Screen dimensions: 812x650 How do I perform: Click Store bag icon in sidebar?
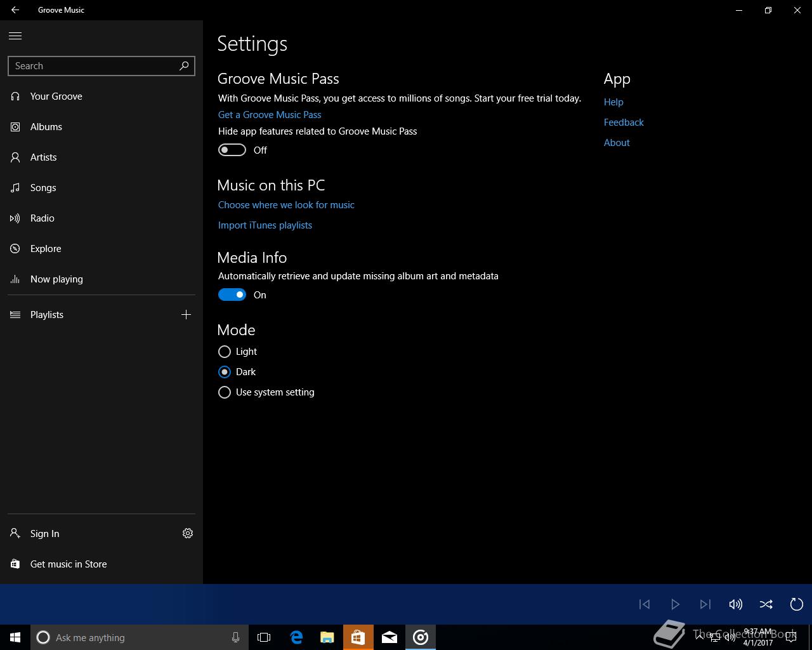(15, 564)
